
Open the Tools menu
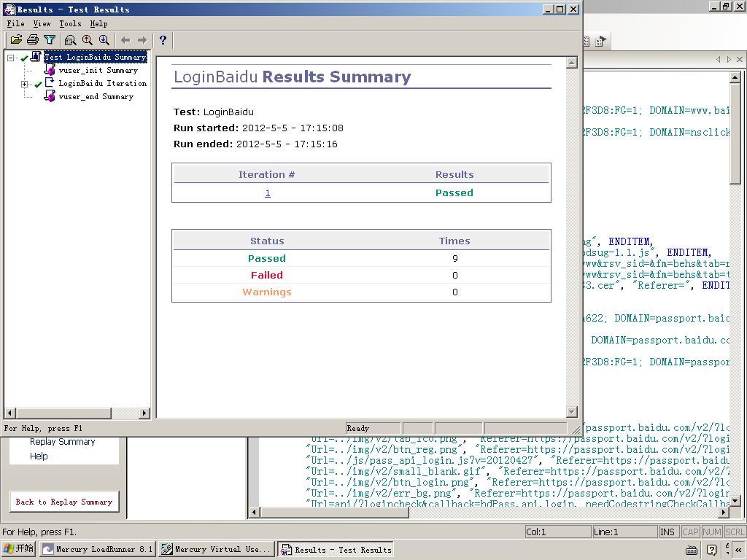point(70,23)
